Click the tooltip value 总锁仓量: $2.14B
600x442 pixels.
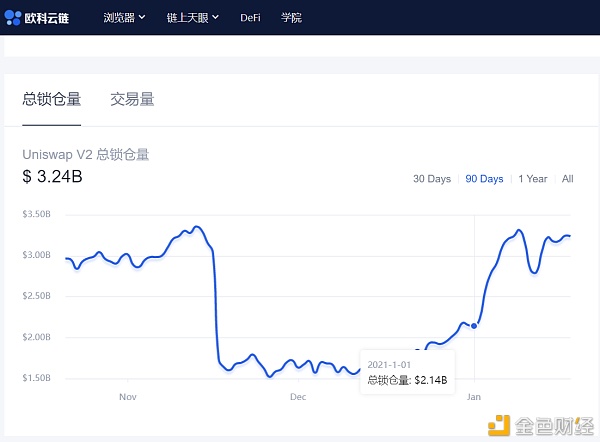pos(407,380)
